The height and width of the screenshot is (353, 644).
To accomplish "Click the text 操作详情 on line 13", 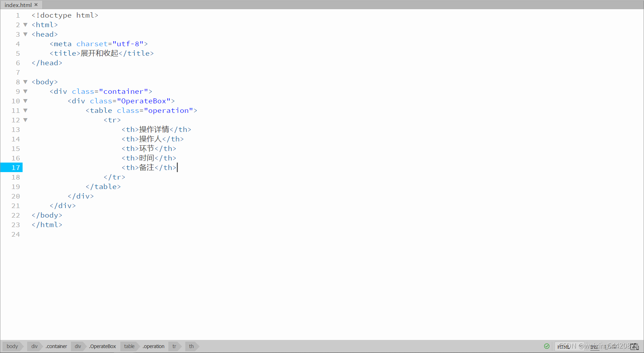I will (x=154, y=129).
